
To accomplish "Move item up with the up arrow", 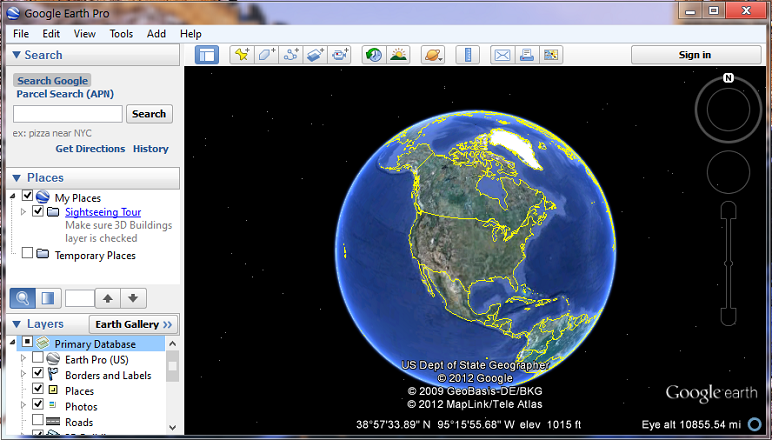I will [x=108, y=298].
